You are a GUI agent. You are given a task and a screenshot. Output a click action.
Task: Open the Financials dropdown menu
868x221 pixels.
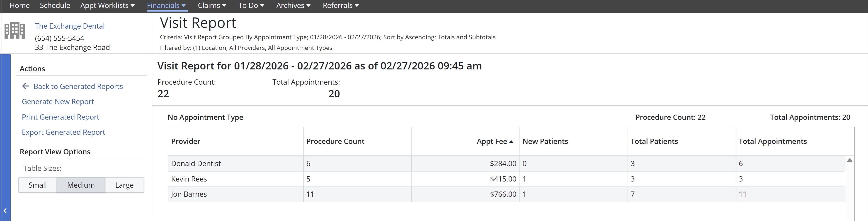coord(166,5)
